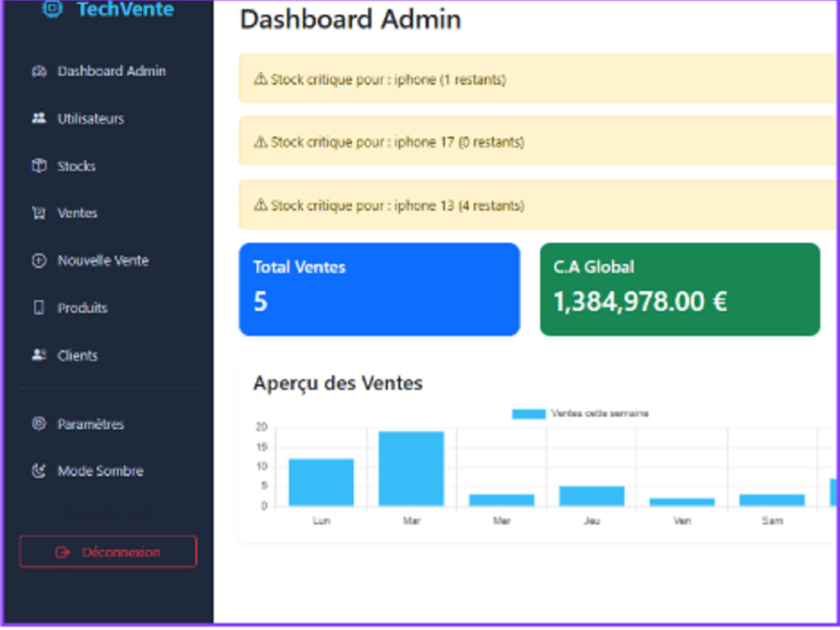Click the Mar bar in the chart

[x=412, y=469]
